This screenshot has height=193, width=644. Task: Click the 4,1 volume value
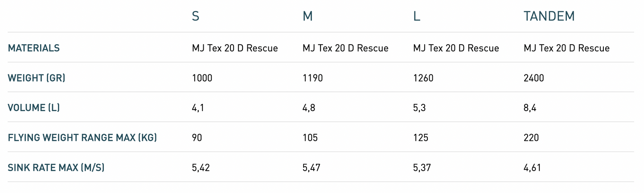198,108
